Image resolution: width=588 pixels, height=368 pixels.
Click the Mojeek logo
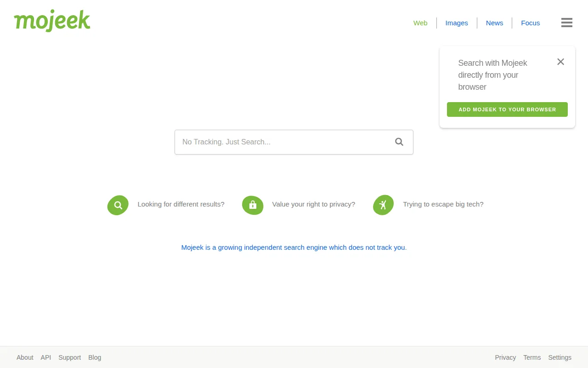point(52,21)
